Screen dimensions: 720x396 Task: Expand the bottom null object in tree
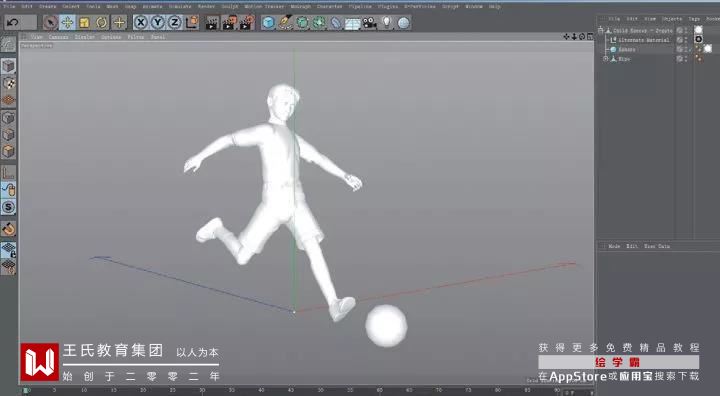coord(605,59)
